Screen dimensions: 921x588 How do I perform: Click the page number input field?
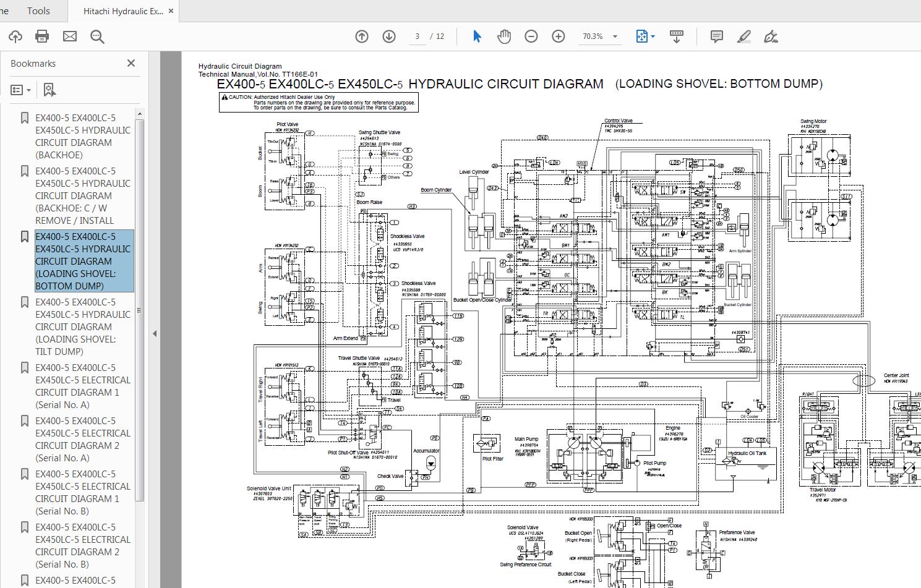[417, 36]
